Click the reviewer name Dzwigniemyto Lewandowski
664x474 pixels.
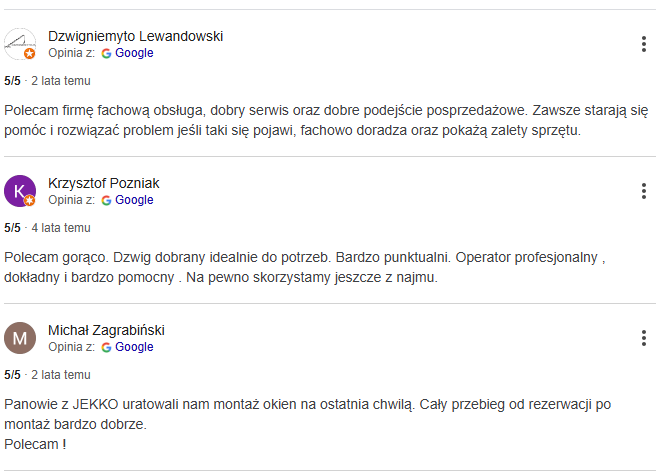[135, 36]
